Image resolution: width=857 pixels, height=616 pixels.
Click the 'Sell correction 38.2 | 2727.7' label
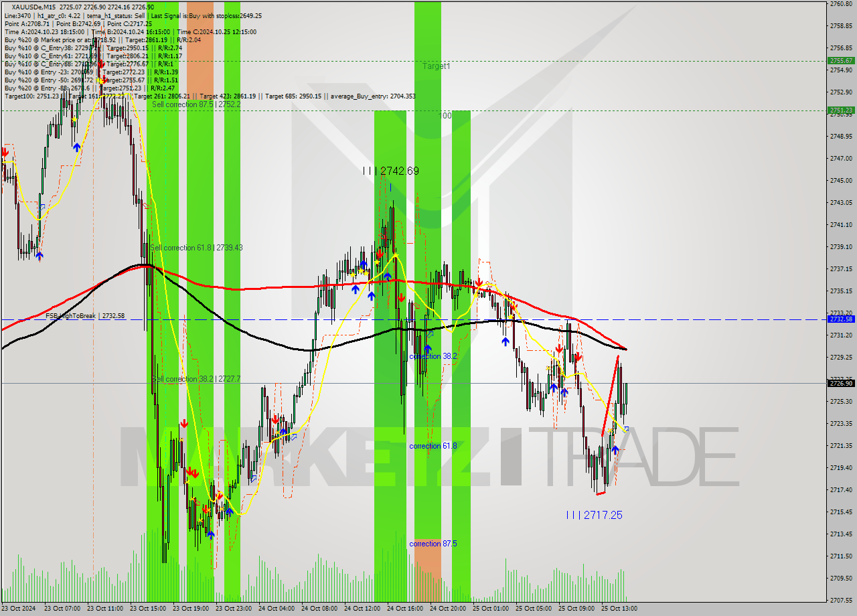click(196, 379)
